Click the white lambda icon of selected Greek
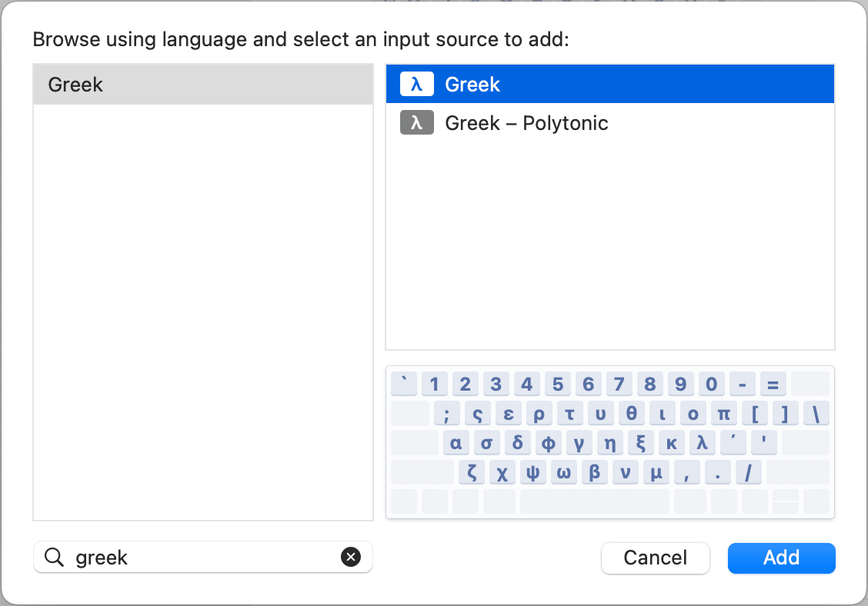The width and height of the screenshot is (868, 606). pyautogui.click(x=417, y=84)
